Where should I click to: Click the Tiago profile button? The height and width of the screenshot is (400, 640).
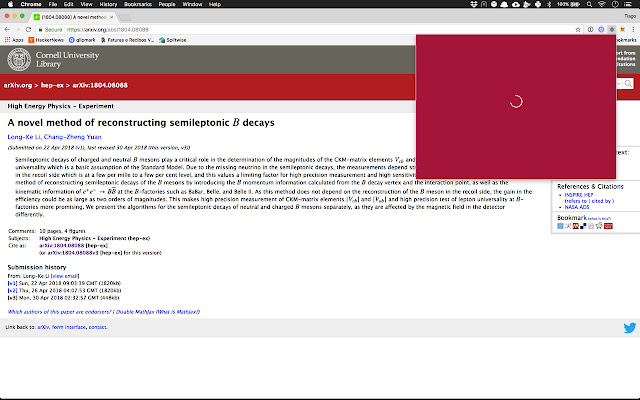(630, 16)
